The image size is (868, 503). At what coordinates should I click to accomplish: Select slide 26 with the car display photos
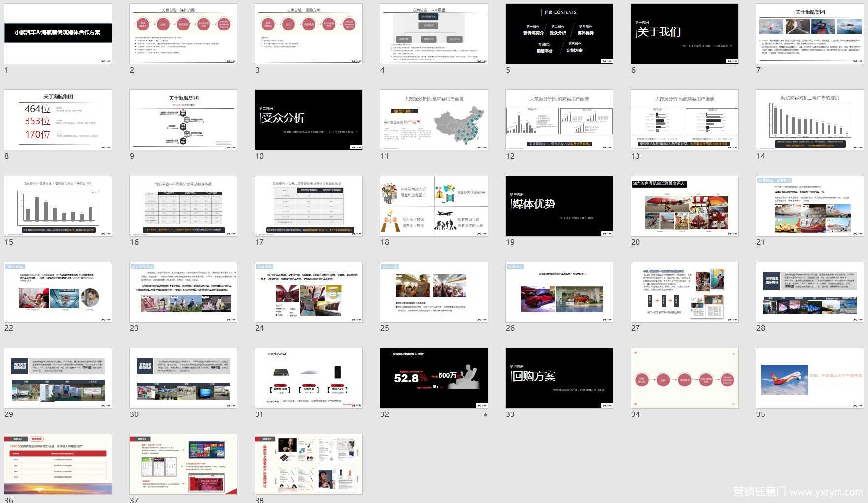click(x=559, y=292)
